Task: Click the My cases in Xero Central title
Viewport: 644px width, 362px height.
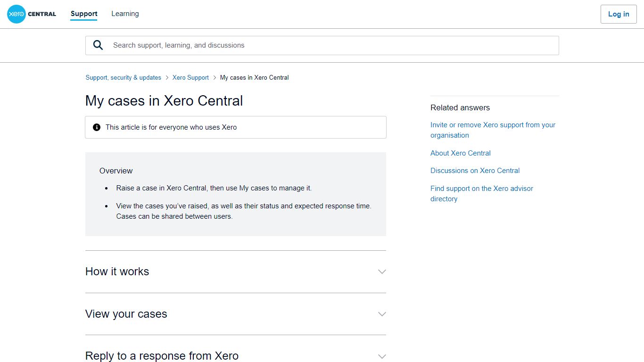Action: tap(164, 101)
